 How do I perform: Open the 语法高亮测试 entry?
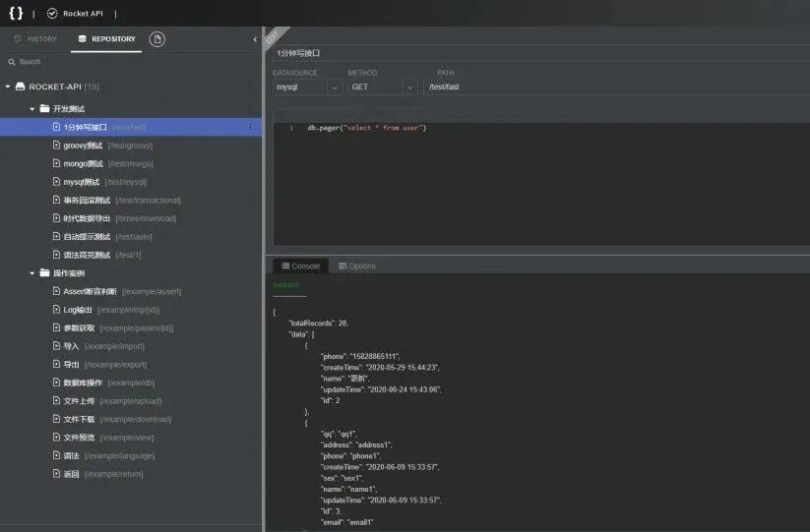coord(131,255)
